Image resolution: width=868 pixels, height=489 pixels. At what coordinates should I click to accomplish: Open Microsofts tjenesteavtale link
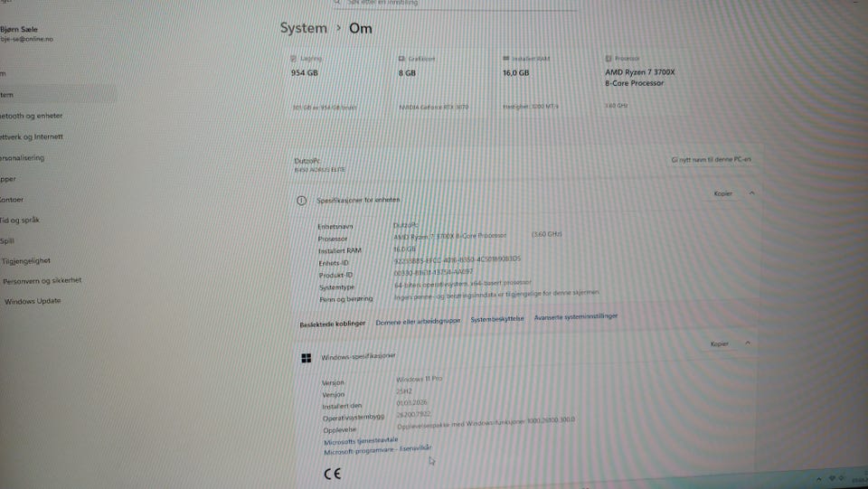tap(361, 441)
